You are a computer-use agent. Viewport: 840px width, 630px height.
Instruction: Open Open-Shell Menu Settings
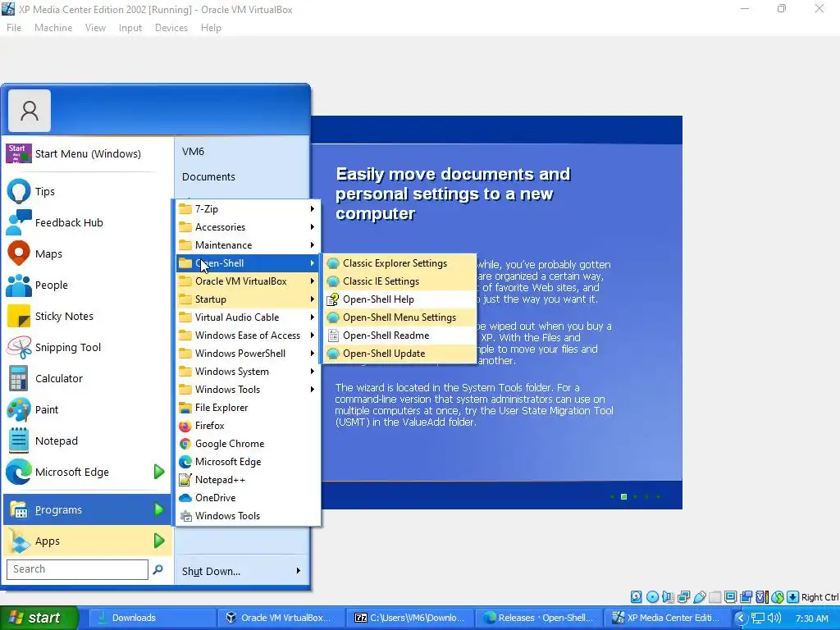(x=399, y=317)
